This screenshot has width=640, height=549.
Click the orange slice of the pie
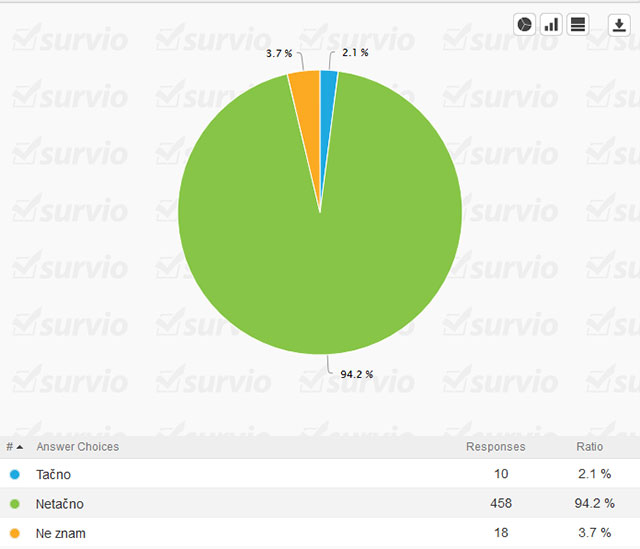coord(305,90)
